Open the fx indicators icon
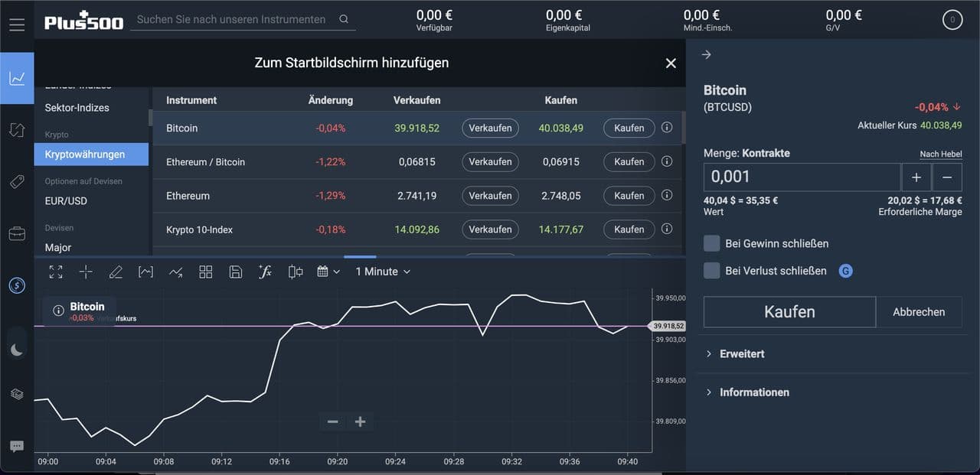980x475 pixels. (265, 272)
